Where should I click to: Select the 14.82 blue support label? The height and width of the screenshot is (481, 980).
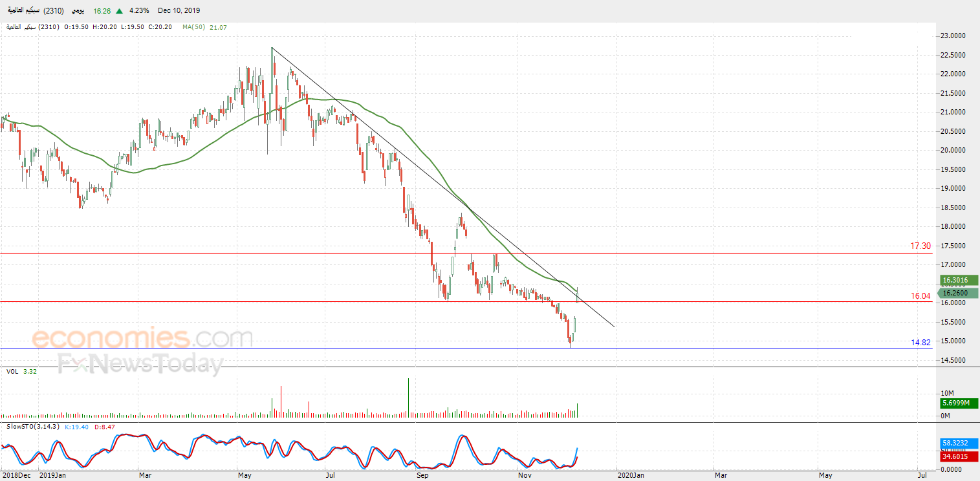point(920,342)
